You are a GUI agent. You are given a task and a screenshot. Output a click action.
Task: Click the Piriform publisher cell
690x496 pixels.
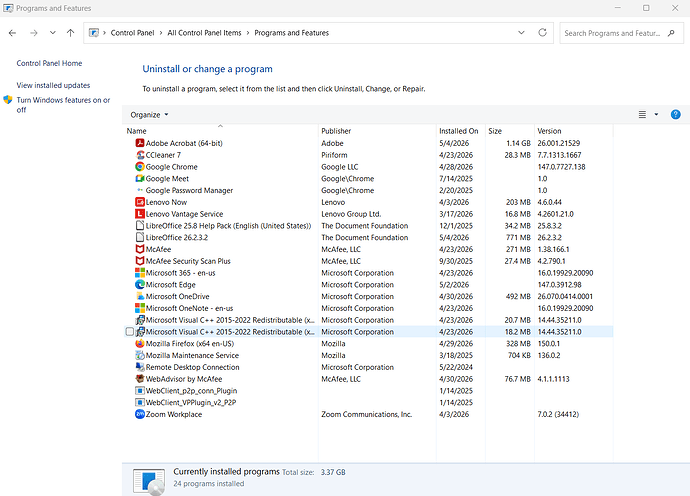[x=334, y=155]
